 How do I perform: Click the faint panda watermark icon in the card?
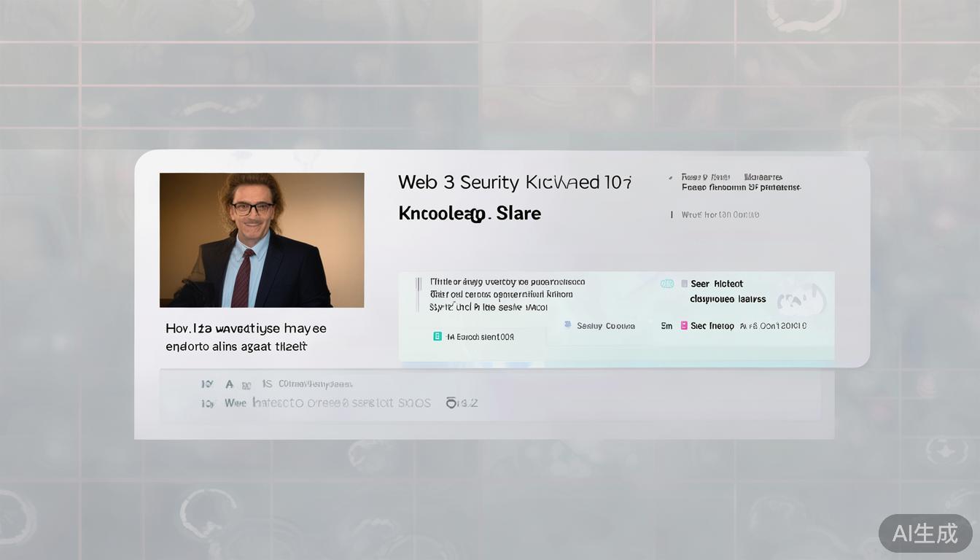[x=801, y=299]
